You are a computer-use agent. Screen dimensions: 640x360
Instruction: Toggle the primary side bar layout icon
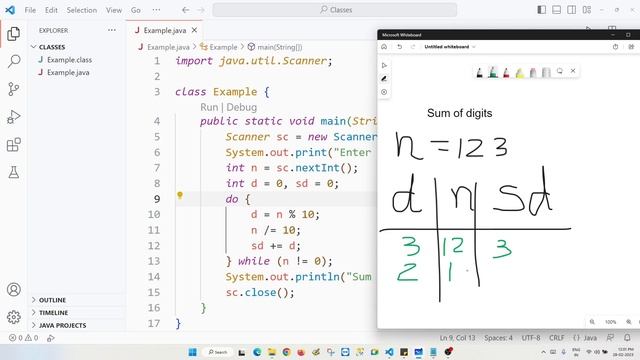click(x=542, y=10)
